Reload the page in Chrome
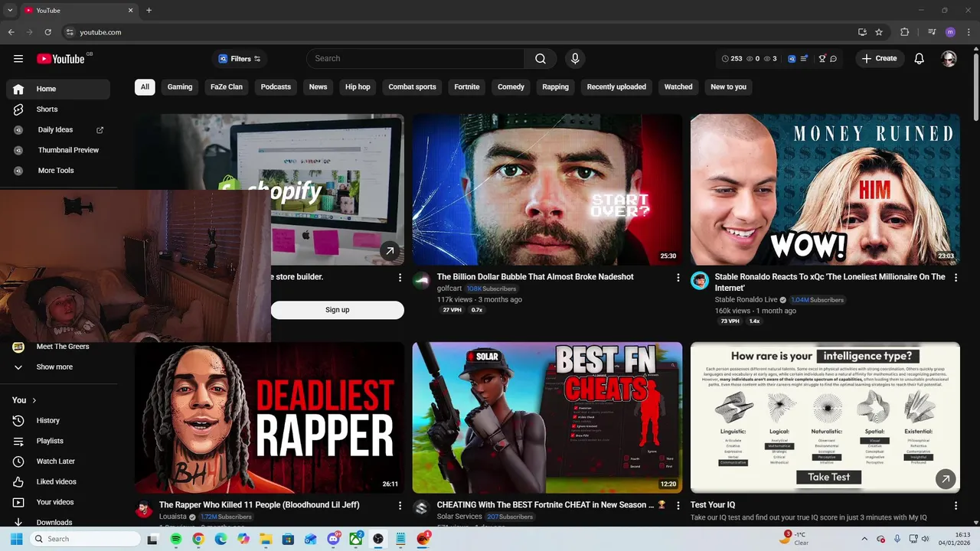 click(x=47, y=32)
